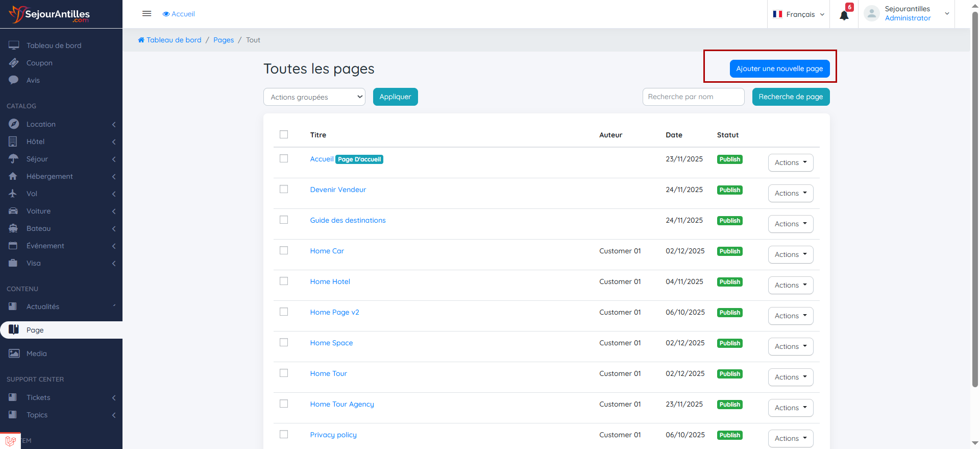
Task: Click Ajouter une nouvelle page button
Action: [x=779, y=68]
